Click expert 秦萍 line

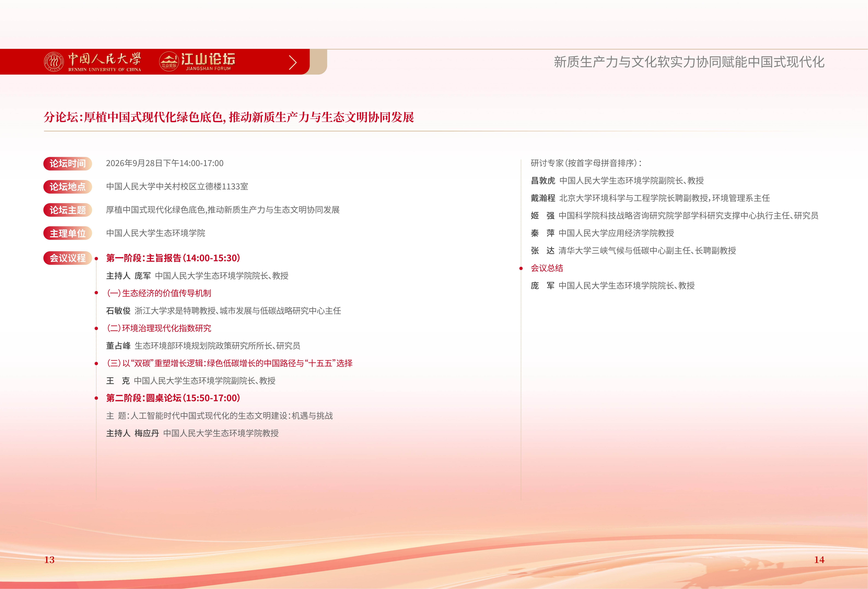602,233
